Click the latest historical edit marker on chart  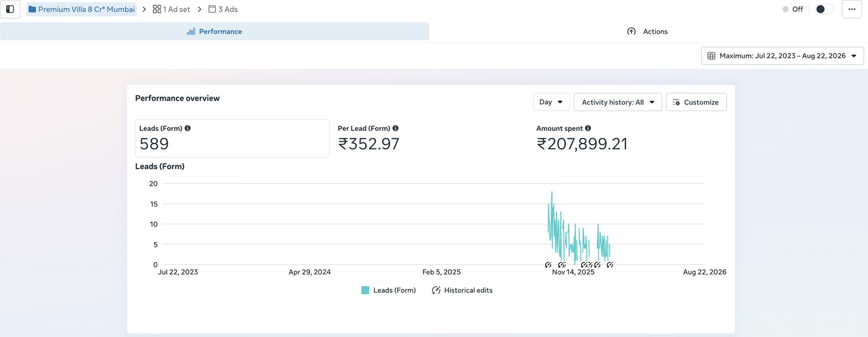click(610, 265)
